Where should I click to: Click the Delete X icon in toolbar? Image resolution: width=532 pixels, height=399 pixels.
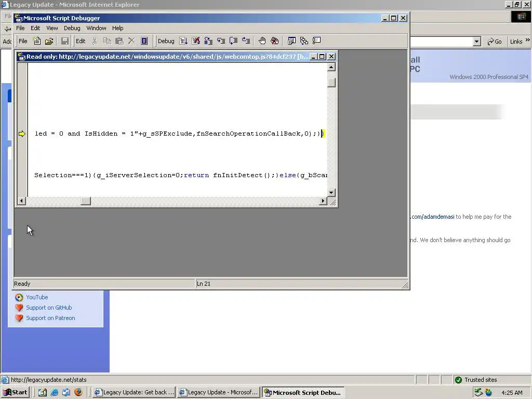point(131,41)
